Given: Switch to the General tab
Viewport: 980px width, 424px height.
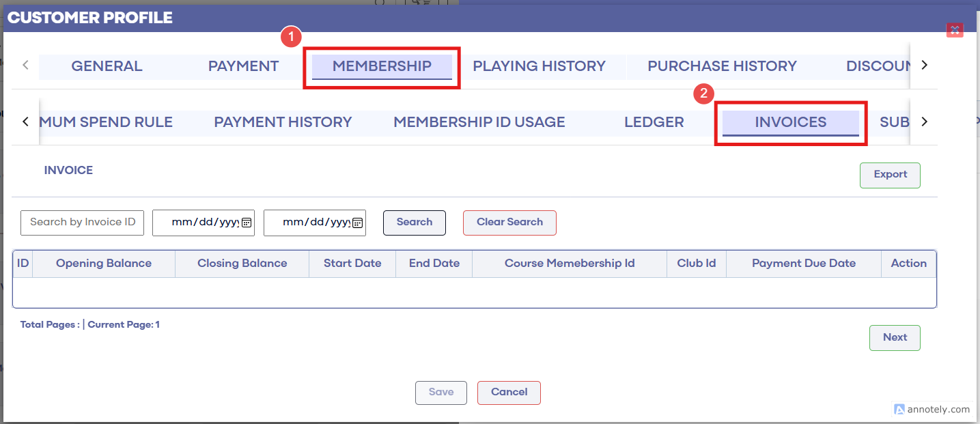Looking at the screenshot, I should 107,66.
